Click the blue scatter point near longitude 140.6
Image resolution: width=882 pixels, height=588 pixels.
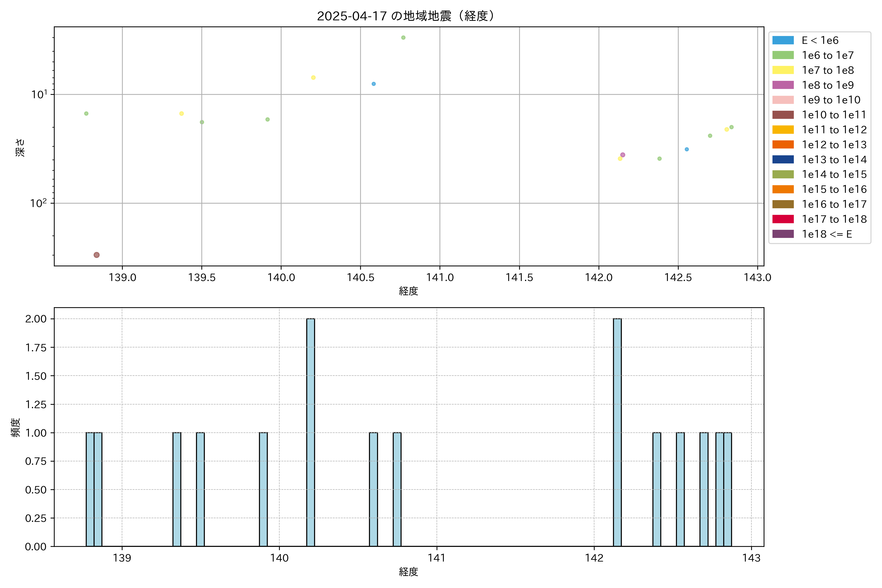tap(373, 84)
